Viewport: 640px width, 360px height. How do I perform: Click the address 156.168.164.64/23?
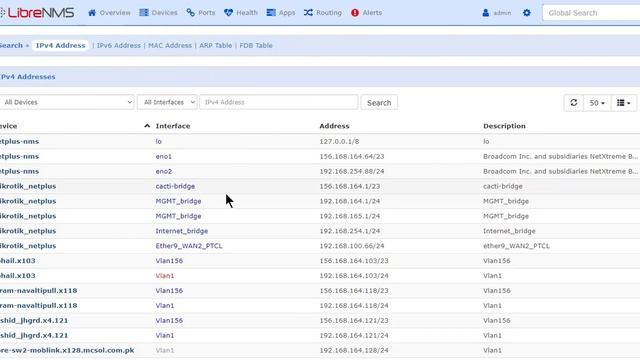tap(352, 156)
